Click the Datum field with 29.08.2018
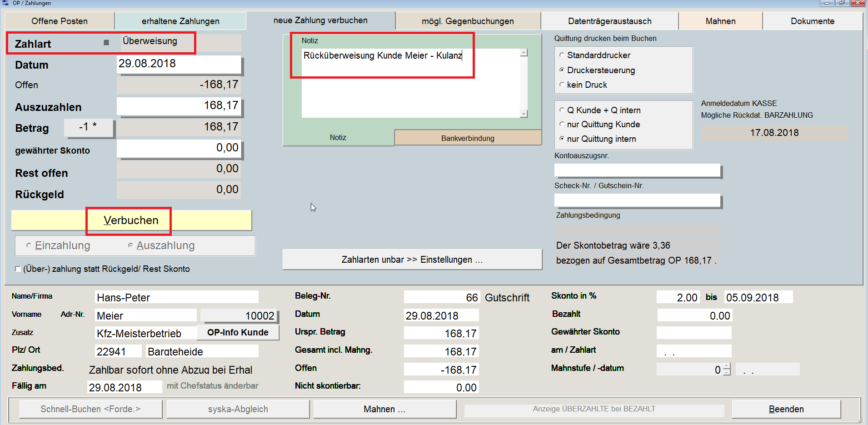This screenshot has height=425, width=868. [179, 64]
